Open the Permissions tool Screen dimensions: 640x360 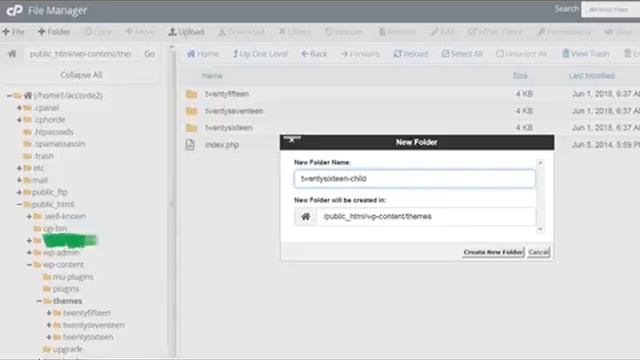pyautogui.click(x=564, y=31)
